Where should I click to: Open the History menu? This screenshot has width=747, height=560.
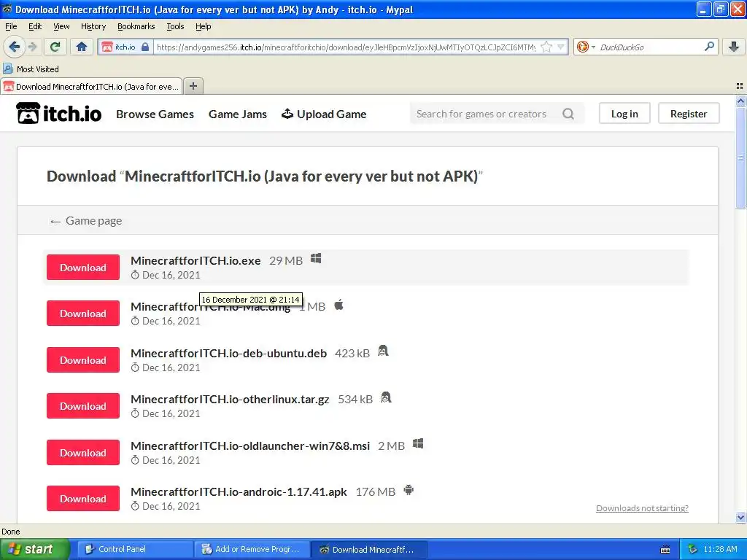93,26
